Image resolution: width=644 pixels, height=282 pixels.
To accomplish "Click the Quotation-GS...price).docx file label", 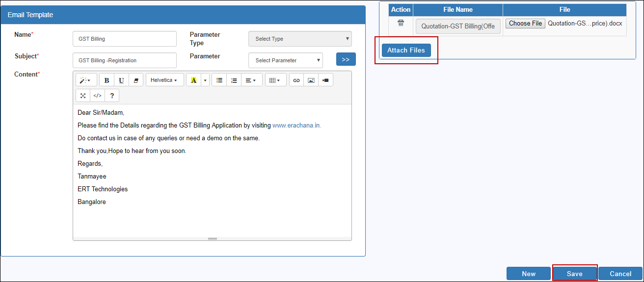I will pos(585,24).
